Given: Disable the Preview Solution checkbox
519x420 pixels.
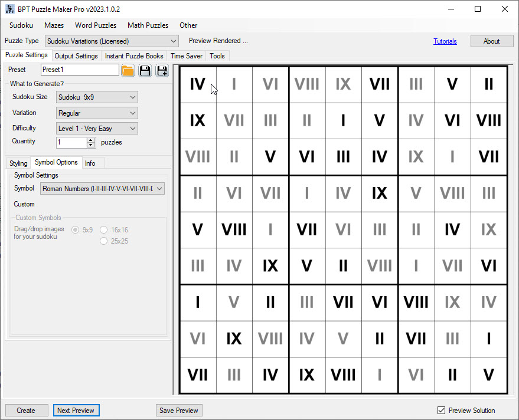Looking at the screenshot, I should pyautogui.click(x=440, y=410).
